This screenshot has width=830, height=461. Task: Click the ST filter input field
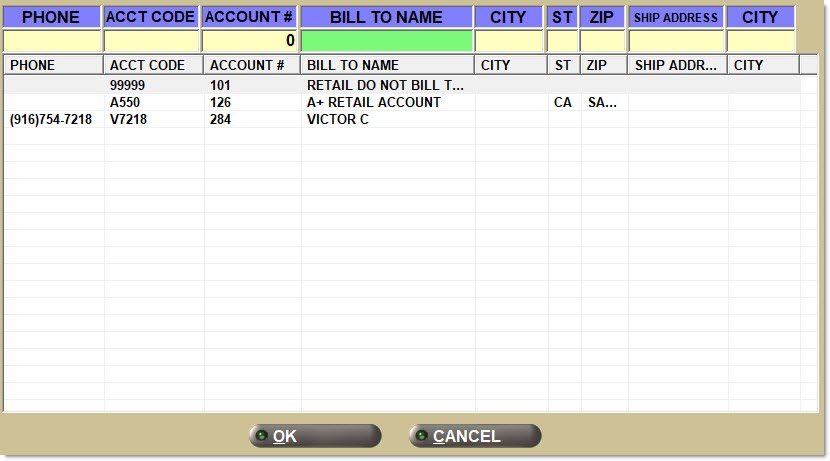pyautogui.click(x=562, y=41)
